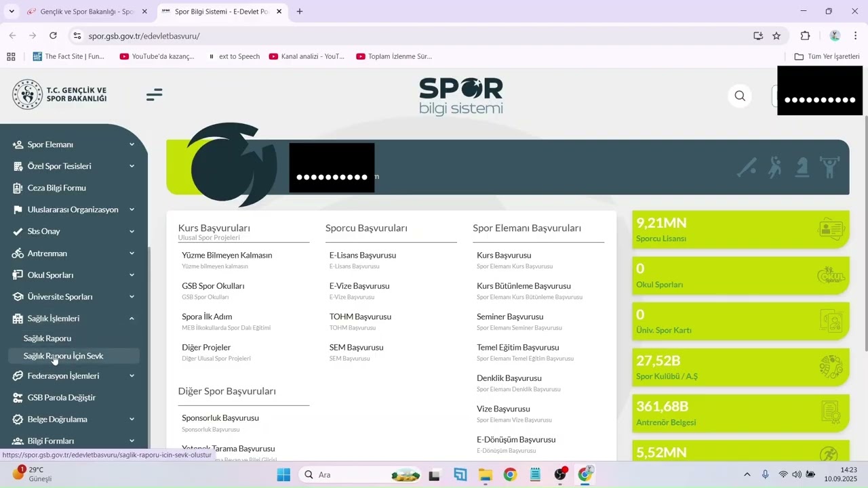Expand the Federasyon İşlemleri chevron
Viewport: 868px width, 488px height.
coord(132,376)
